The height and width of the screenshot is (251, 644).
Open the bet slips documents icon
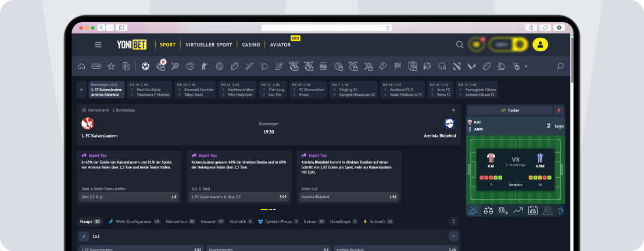(x=126, y=66)
